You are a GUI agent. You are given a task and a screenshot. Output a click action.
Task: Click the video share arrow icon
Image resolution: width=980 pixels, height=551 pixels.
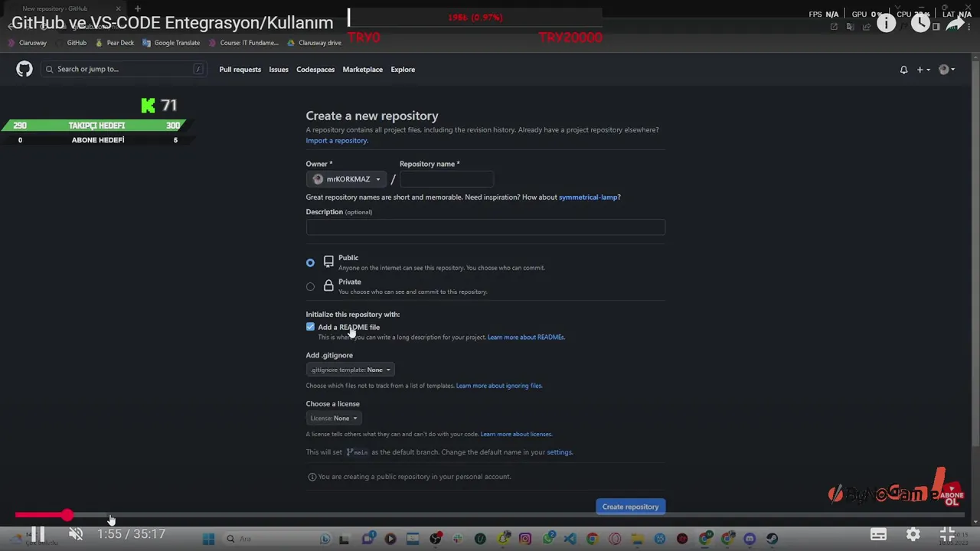955,23
